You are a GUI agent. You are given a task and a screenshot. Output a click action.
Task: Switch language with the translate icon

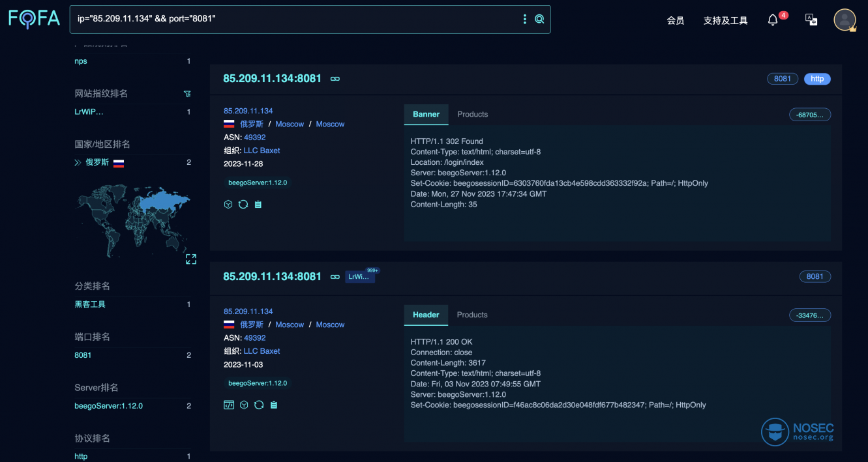tap(811, 20)
